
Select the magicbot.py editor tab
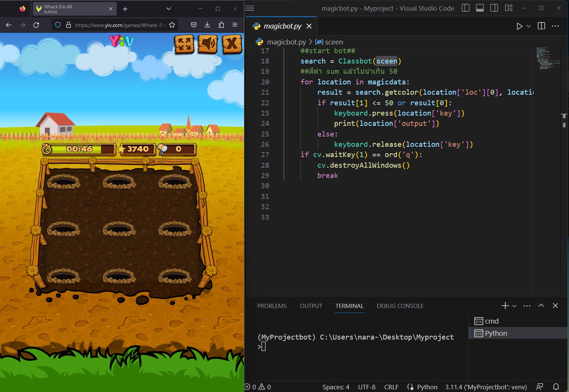[282, 26]
